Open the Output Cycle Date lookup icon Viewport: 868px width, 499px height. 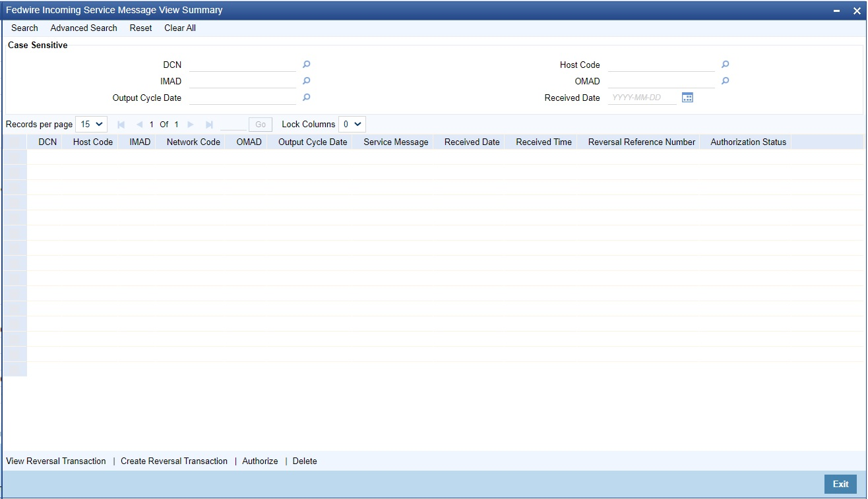click(306, 98)
